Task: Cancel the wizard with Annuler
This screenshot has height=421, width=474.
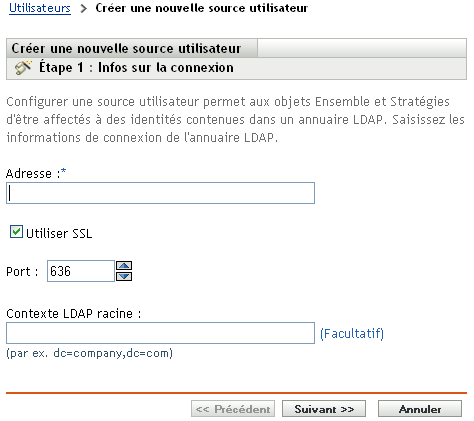Action: pos(420,409)
